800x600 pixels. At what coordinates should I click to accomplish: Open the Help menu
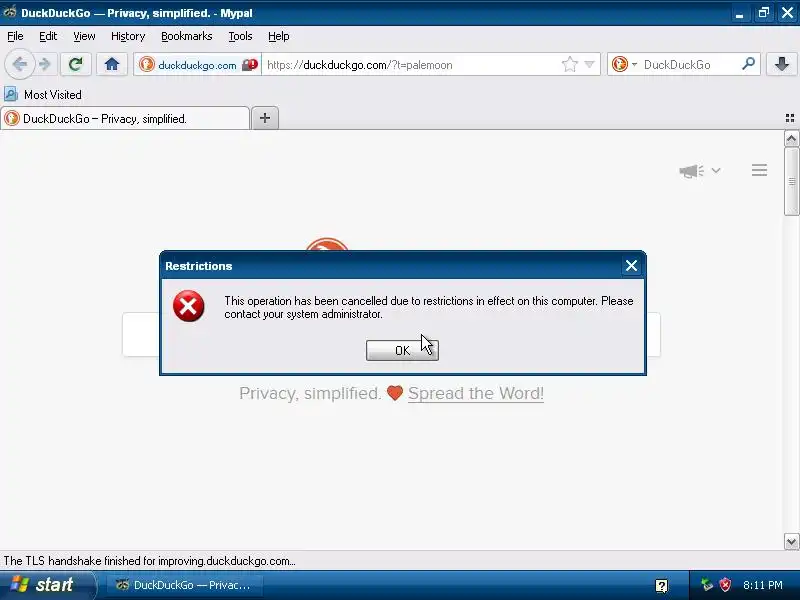click(x=279, y=36)
